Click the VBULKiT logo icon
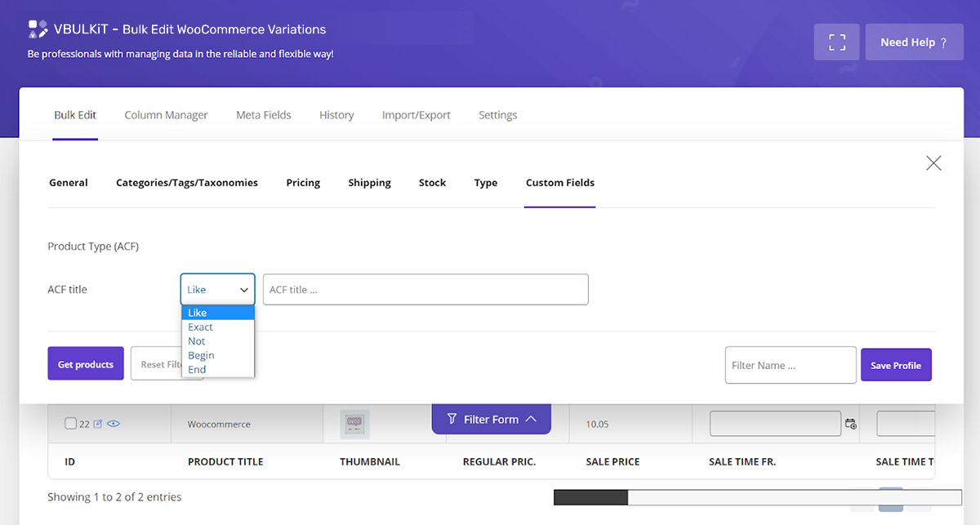 (x=38, y=29)
